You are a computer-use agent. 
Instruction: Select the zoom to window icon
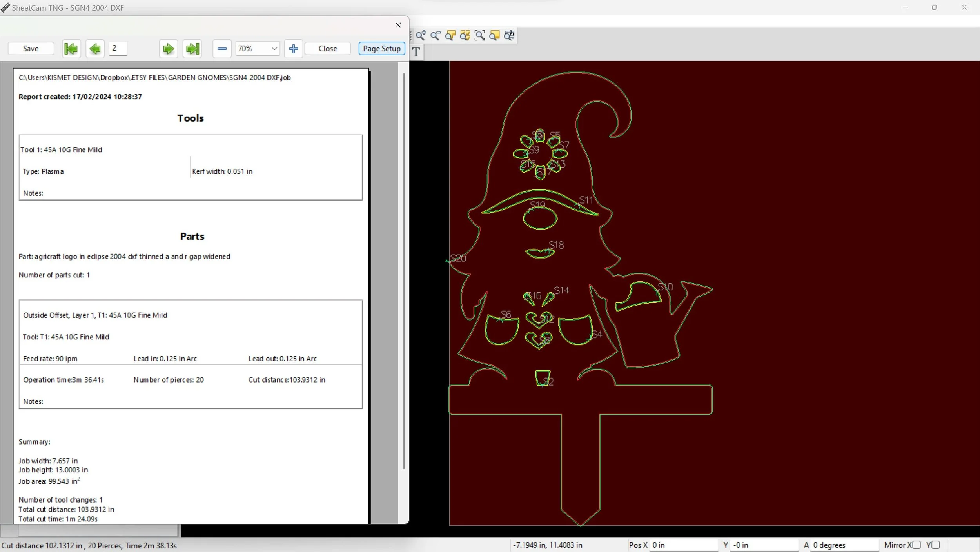(479, 36)
